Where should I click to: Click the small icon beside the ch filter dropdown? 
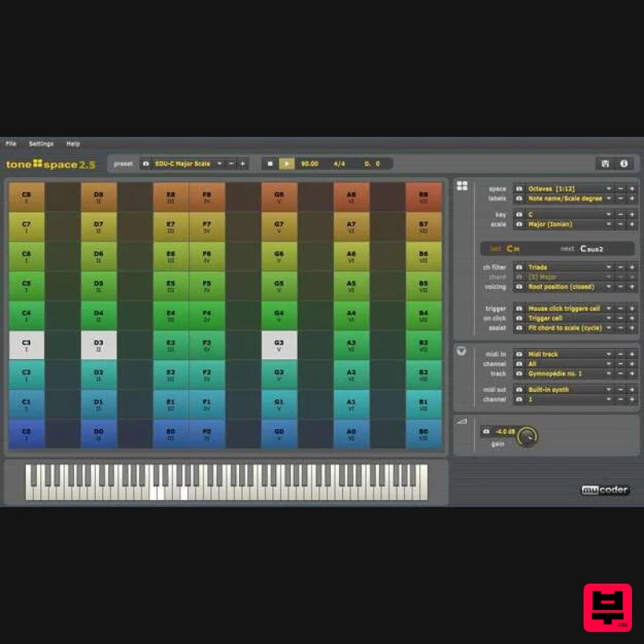point(519,267)
